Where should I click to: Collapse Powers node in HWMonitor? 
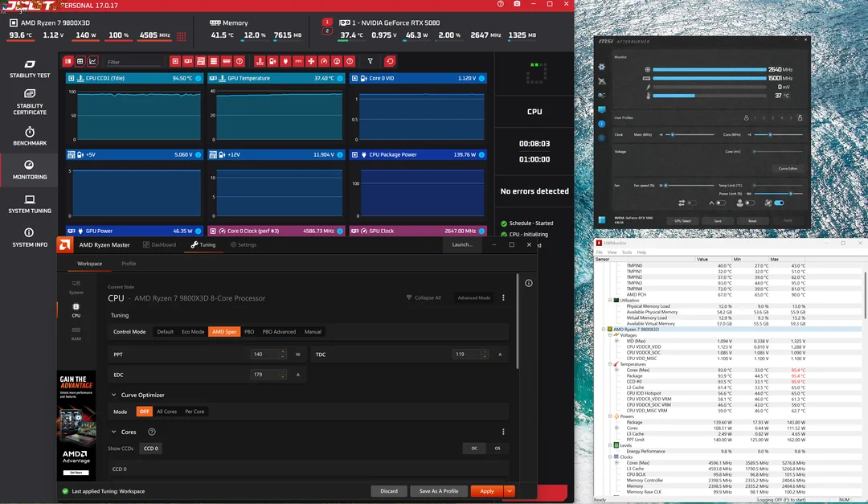coord(610,416)
